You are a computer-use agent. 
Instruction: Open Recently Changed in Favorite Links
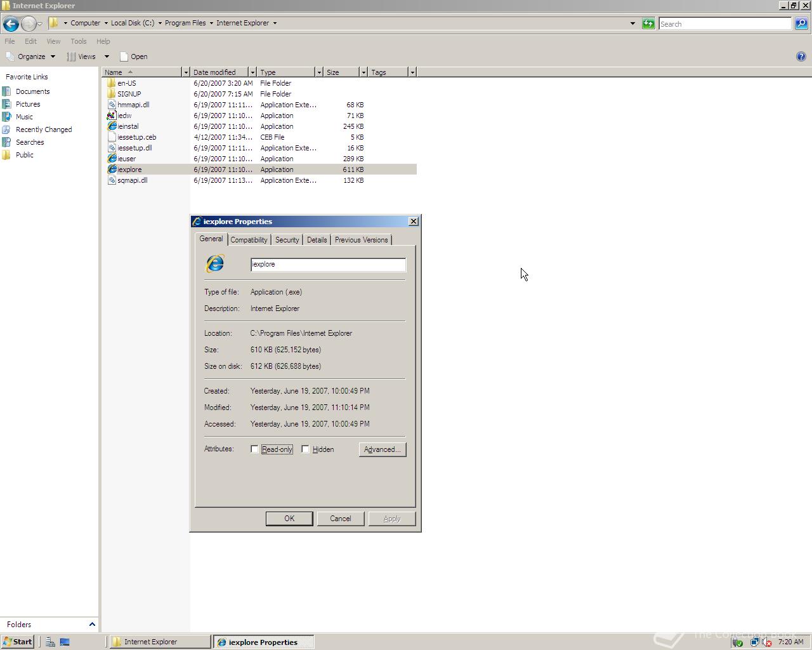click(44, 129)
